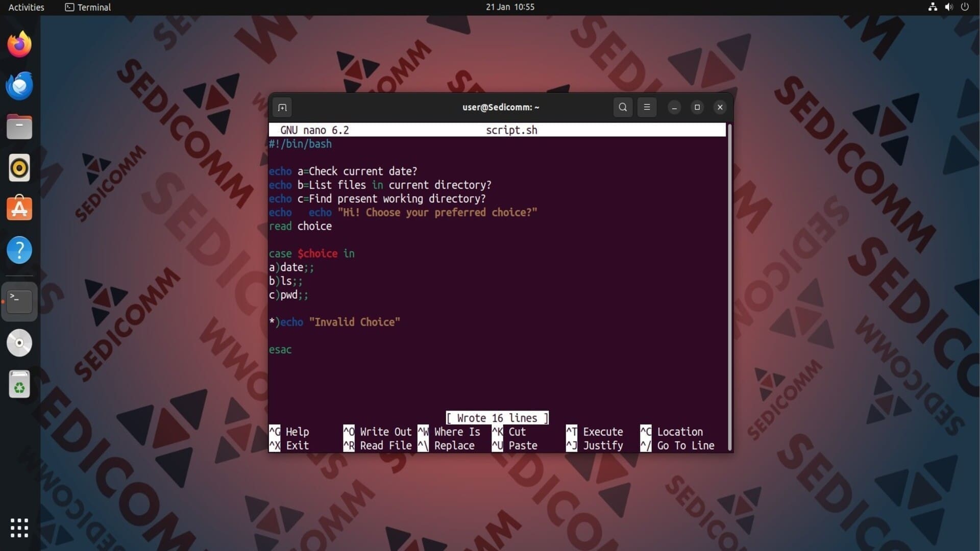Screen dimensions: 980x551
Task: Click the new tab icon in terminal header
Action: [x=282, y=107]
